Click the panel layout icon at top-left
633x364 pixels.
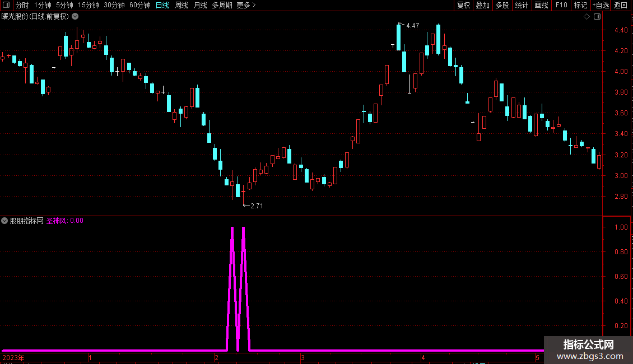point(6,5)
